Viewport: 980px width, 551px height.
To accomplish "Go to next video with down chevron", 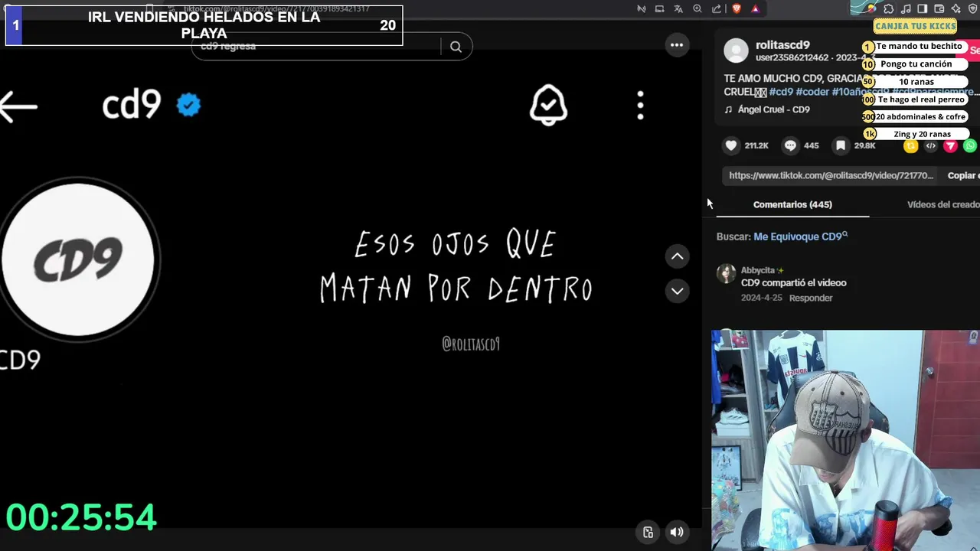I will [x=678, y=291].
